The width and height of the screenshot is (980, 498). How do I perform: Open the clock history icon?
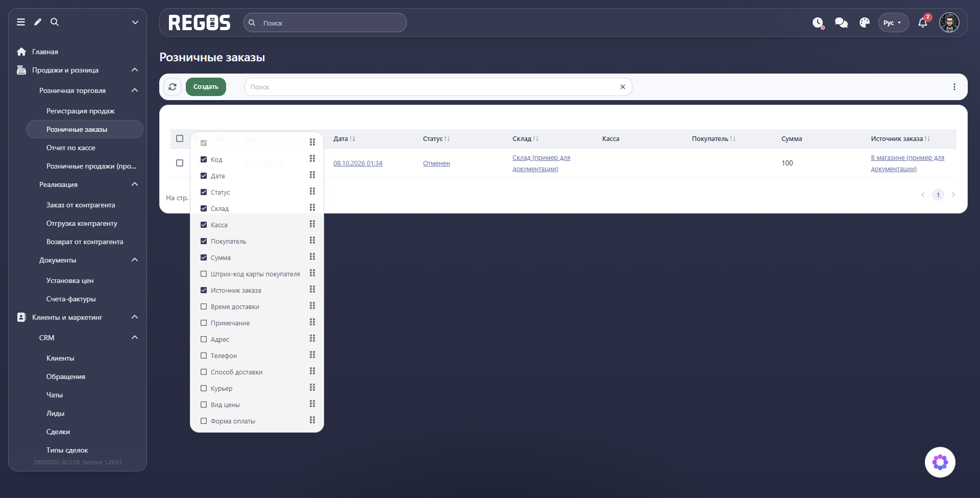point(818,22)
